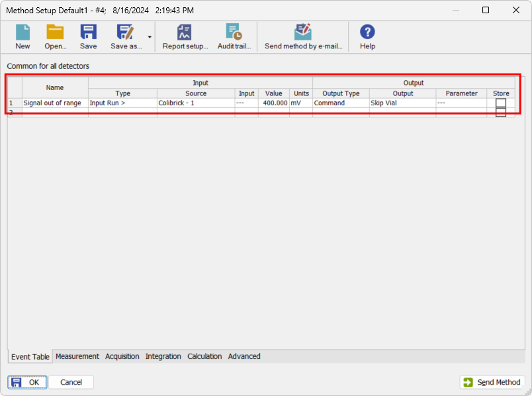Confirm with the OK button
The height and width of the screenshot is (396, 532).
pos(28,382)
